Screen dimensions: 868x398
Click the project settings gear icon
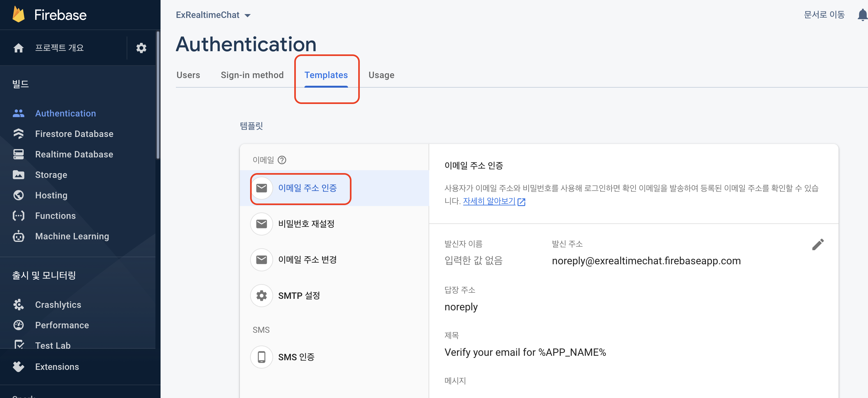141,48
